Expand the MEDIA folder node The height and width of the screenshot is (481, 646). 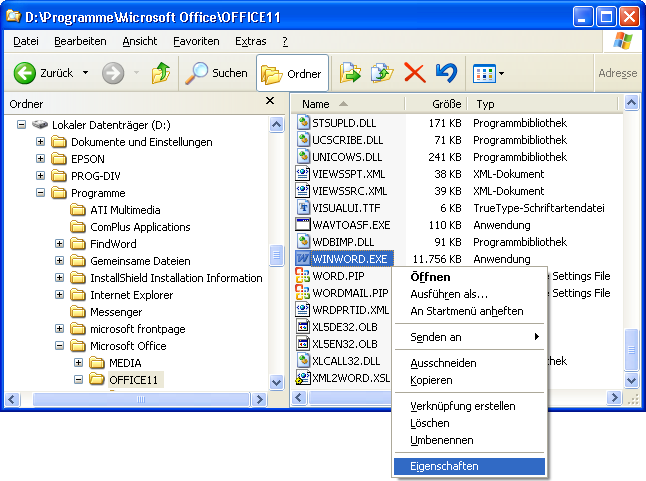78,363
